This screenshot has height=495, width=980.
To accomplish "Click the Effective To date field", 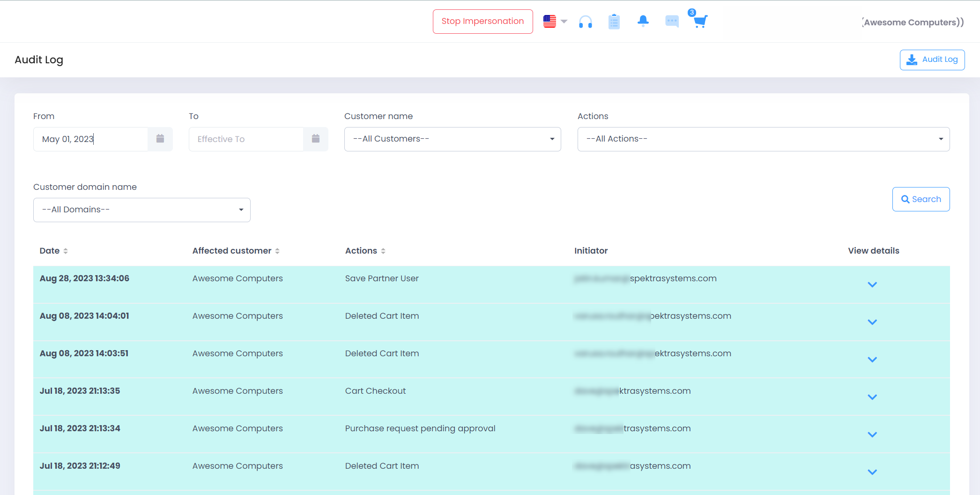I will (x=246, y=139).
